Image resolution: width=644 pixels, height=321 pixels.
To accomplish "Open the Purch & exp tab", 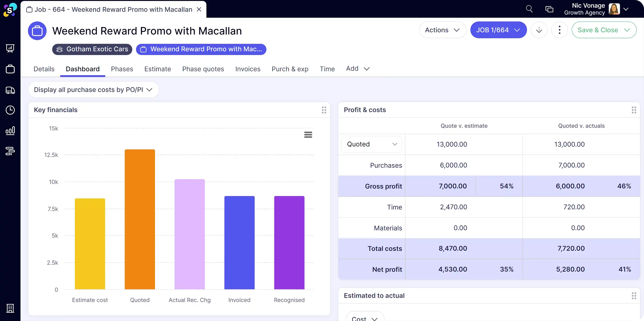I will [x=290, y=69].
